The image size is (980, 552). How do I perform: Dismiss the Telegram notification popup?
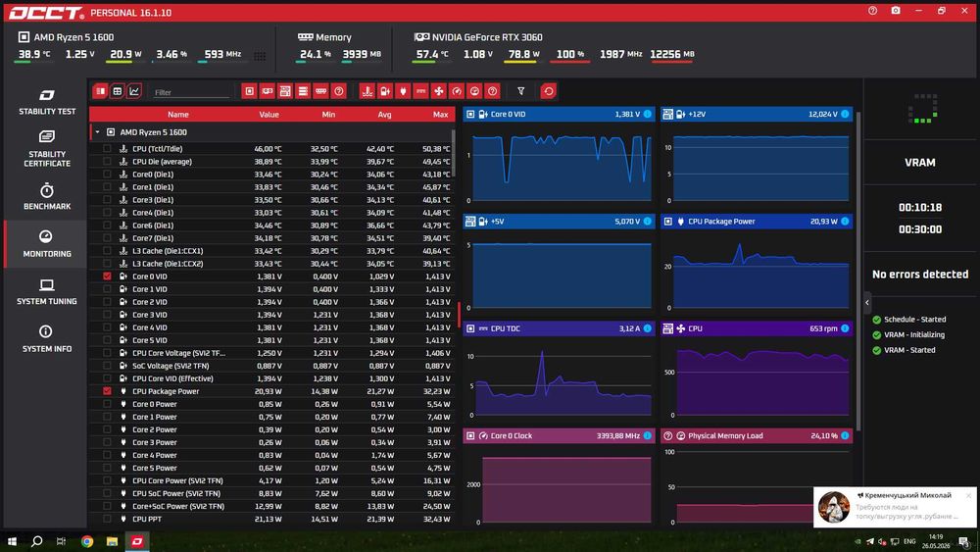(968, 496)
